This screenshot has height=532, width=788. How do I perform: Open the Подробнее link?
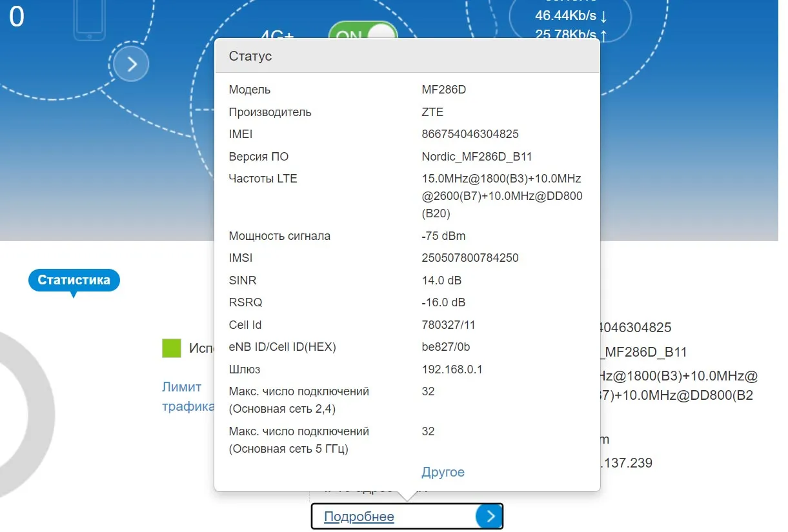(359, 517)
